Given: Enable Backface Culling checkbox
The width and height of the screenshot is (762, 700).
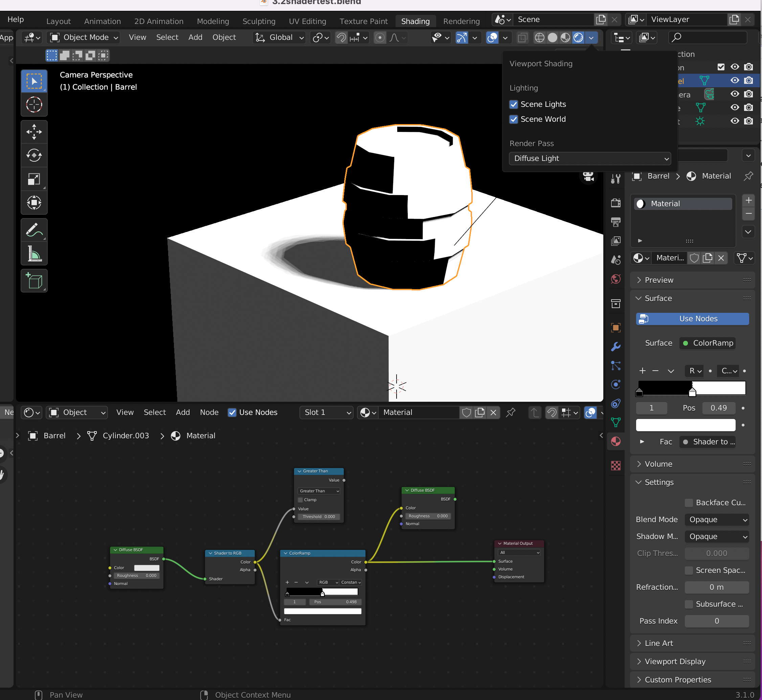Looking at the screenshot, I should click(x=689, y=503).
